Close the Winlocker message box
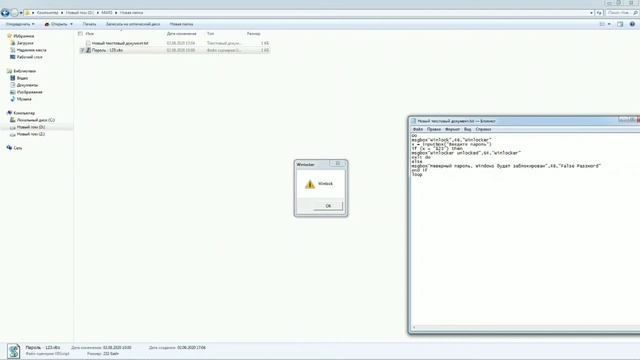This screenshot has width=640, height=360. coord(338,164)
